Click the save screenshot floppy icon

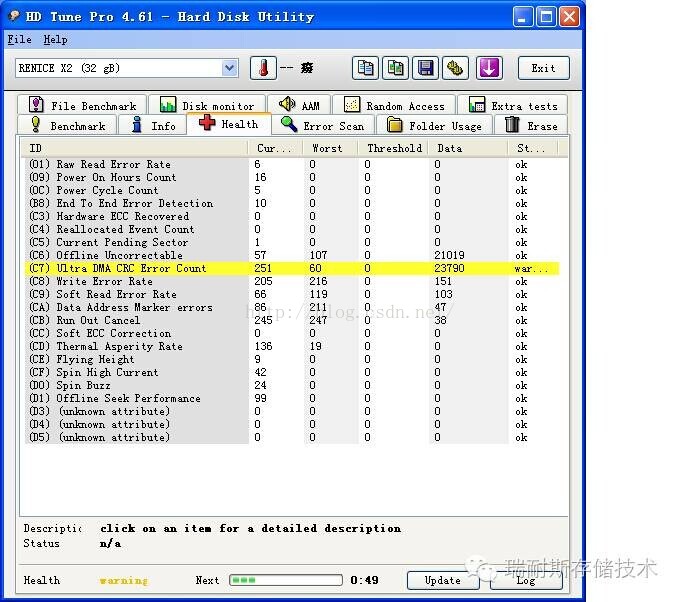tap(425, 68)
